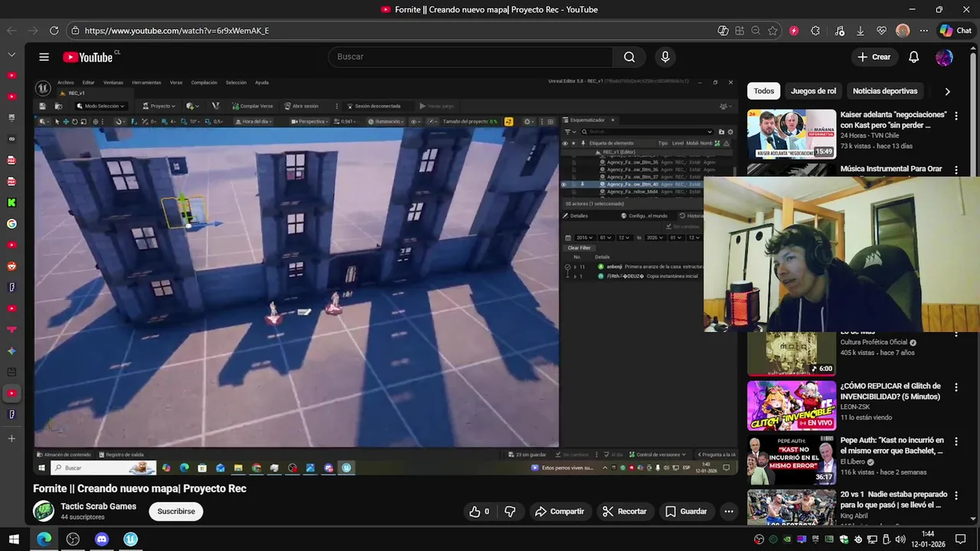Open browser downloads icon
Image resolution: width=980 pixels, height=551 pixels.
tap(860, 31)
